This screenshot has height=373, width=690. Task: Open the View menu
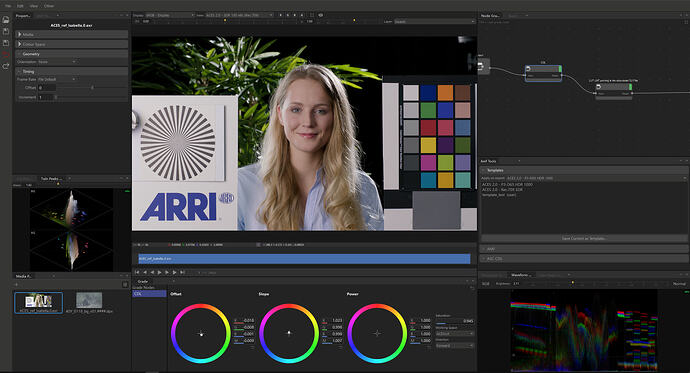(34, 6)
